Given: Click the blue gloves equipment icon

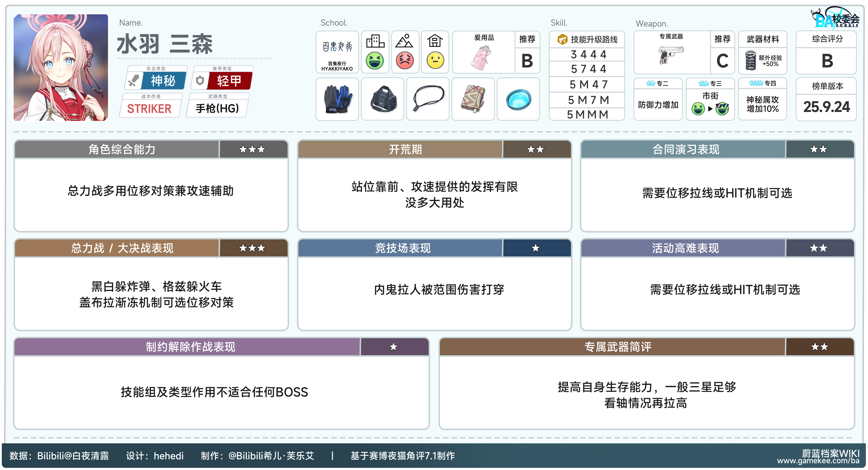Looking at the screenshot, I should tap(337, 99).
